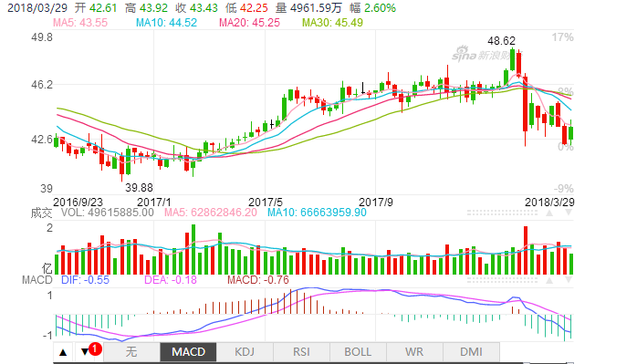The image size is (637, 364).
Task: Click the red notification badge showing 1
Action: click(x=95, y=348)
